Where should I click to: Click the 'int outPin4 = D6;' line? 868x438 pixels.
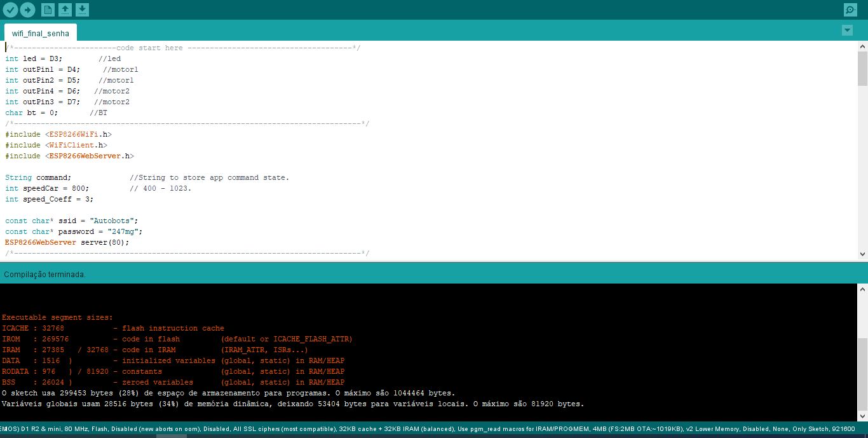(67, 91)
